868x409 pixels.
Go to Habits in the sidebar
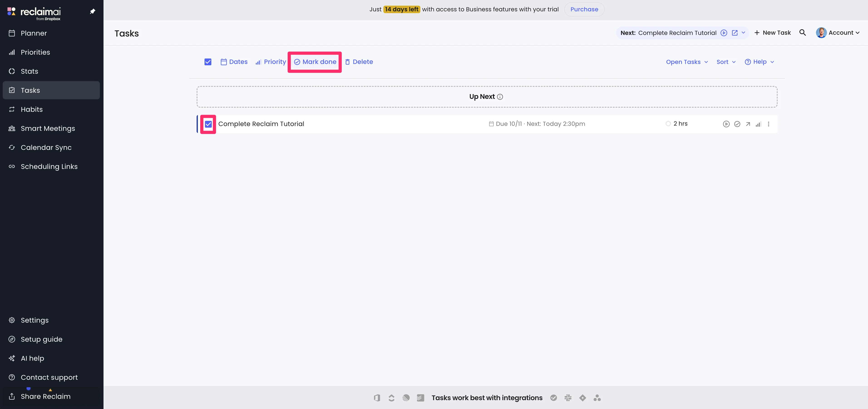pyautogui.click(x=32, y=110)
